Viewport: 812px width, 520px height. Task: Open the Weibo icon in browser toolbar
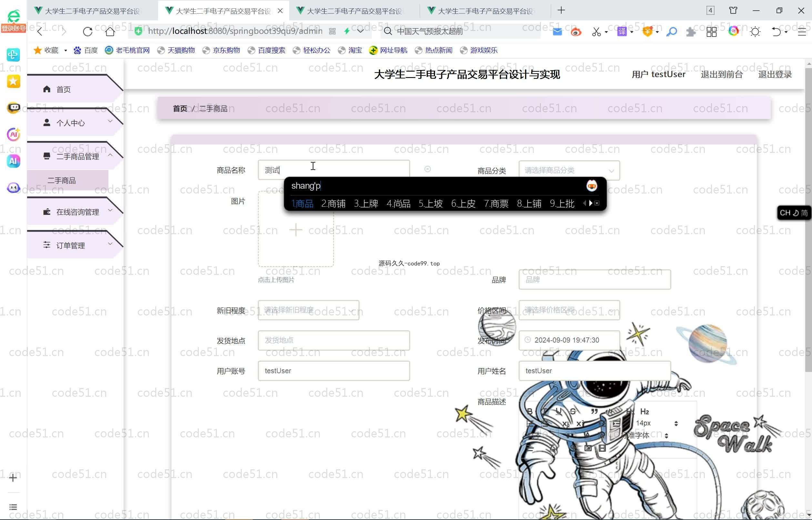pos(576,32)
